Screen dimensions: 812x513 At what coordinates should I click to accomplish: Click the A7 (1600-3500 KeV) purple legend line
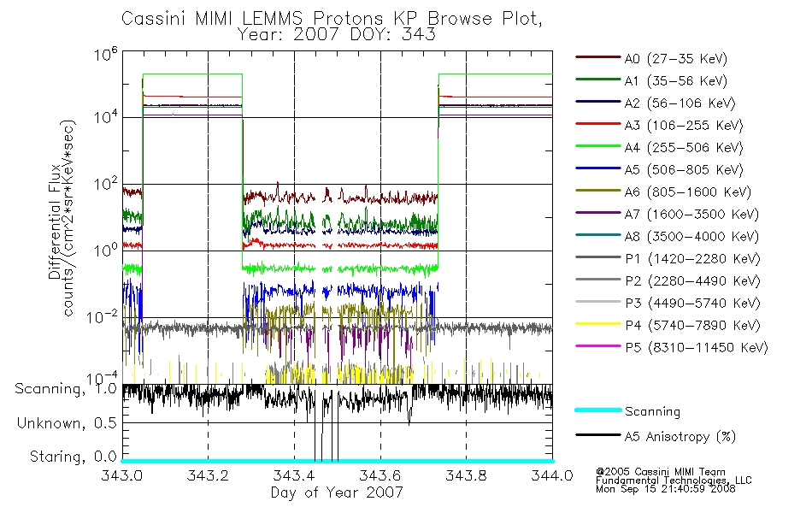pos(598,212)
